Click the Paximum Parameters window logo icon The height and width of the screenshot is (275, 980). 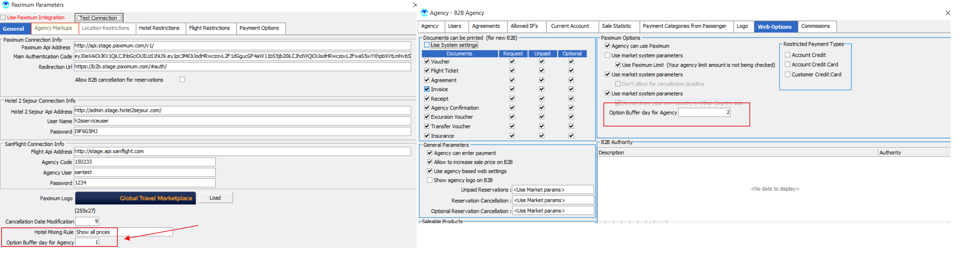point(6,5)
